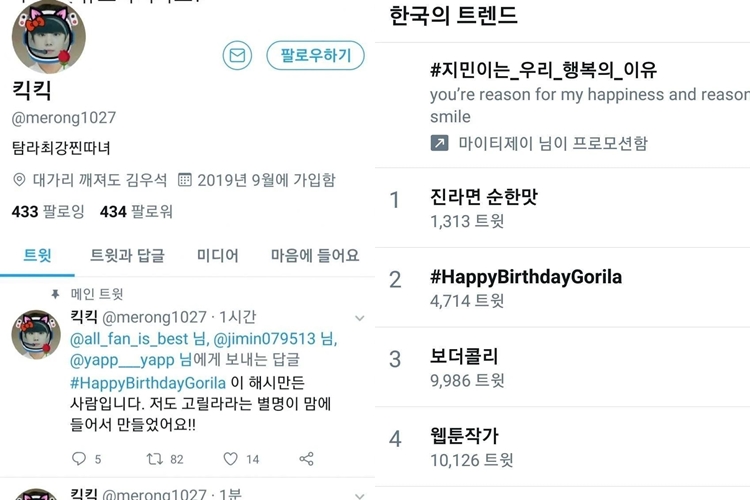Image resolution: width=750 pixels, height=500 pixels.
Task: Select the 진라면 순한맛 trend
Action: pyautogui.click(x=483, y=197)
